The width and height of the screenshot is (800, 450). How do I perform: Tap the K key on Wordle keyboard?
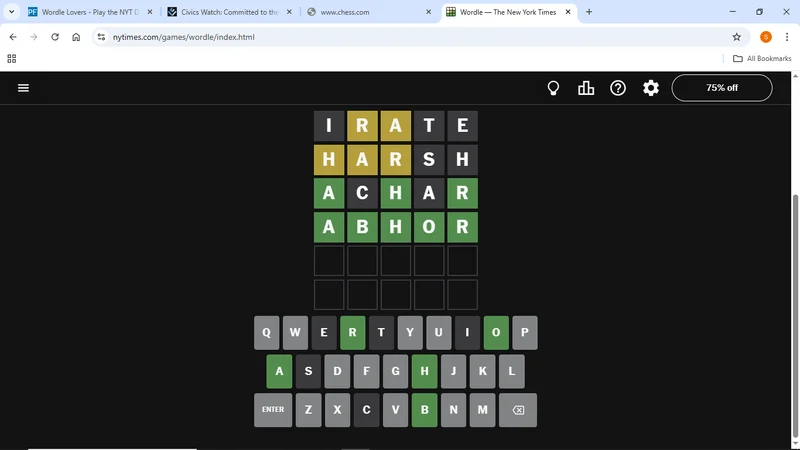click(x=483, y=371)
